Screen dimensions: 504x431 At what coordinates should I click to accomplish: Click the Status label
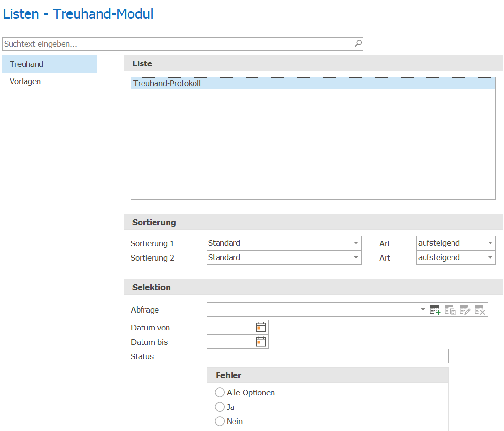pyautogui.click(x=142, y=356)
